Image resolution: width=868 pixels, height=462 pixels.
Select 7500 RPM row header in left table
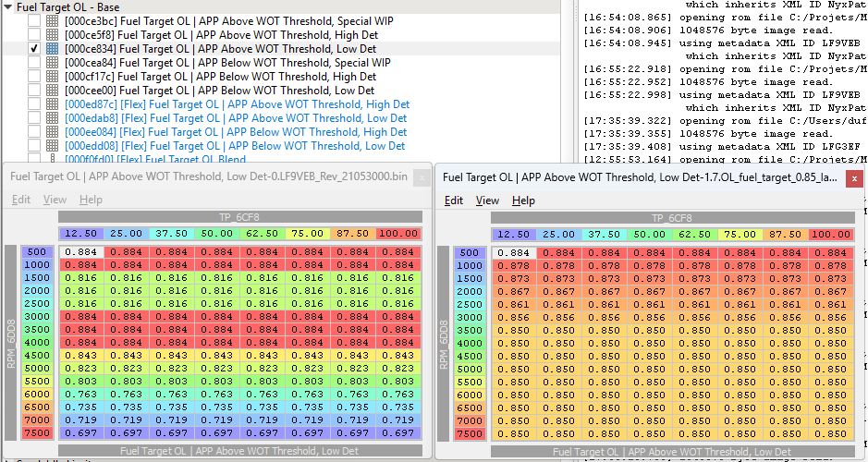pos(37,432)
